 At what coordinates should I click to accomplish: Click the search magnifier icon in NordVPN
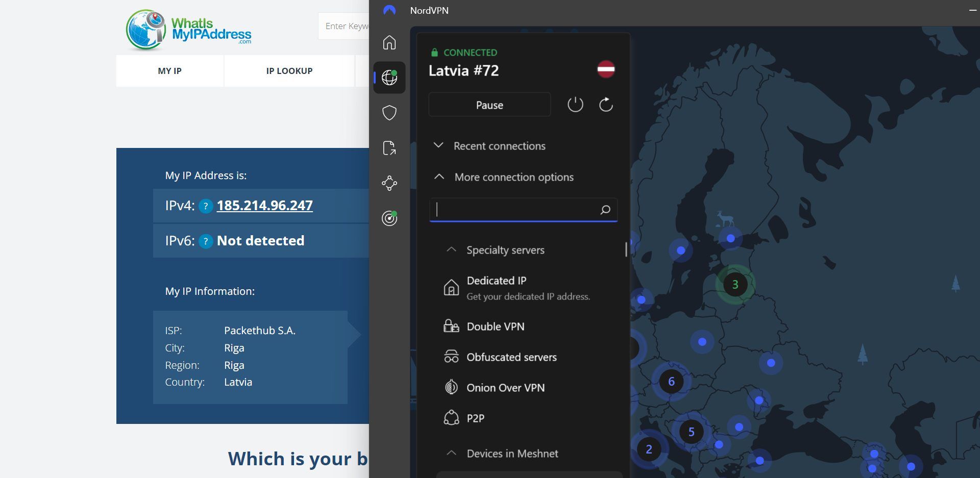tap(605, 210)
